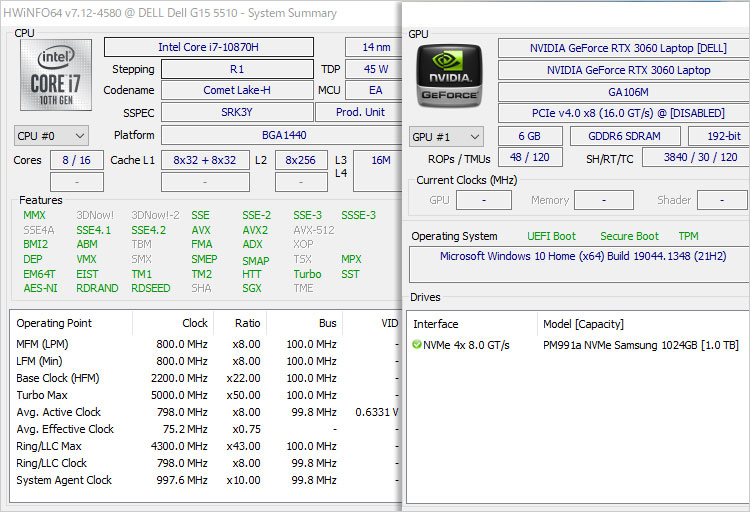The width and height of the screenshot is (750, 512).
Task: Click the 192-bit bus width field
Action: 719,136
